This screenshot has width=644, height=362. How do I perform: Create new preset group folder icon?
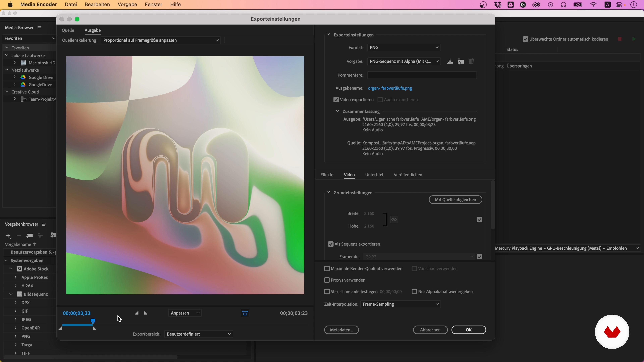(30, 235)
